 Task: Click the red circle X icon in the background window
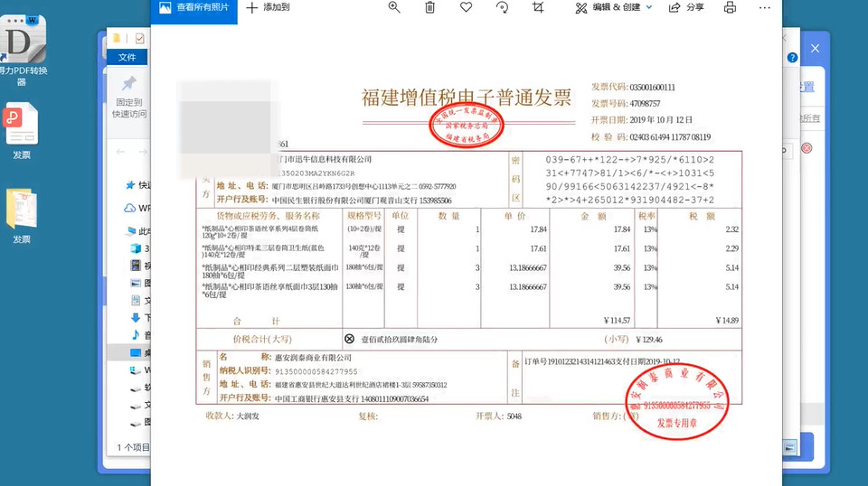(x=807, y=148)
